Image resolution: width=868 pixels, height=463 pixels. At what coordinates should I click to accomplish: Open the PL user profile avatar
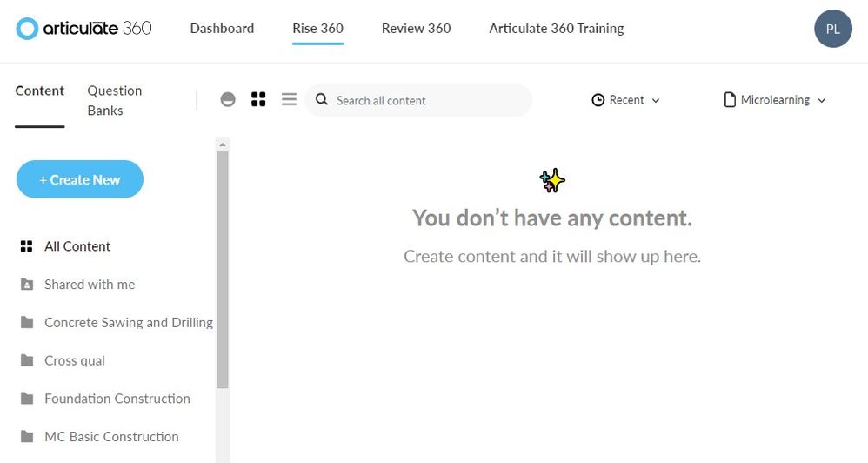point(832,29)
